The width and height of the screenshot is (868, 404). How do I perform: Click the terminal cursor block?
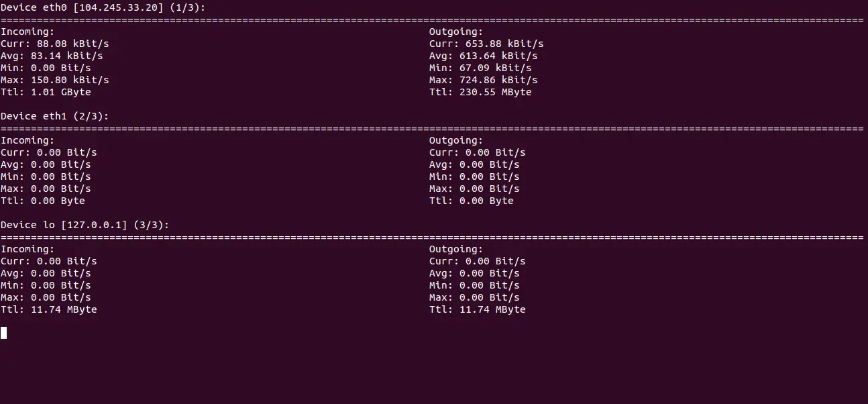[3, 332]
